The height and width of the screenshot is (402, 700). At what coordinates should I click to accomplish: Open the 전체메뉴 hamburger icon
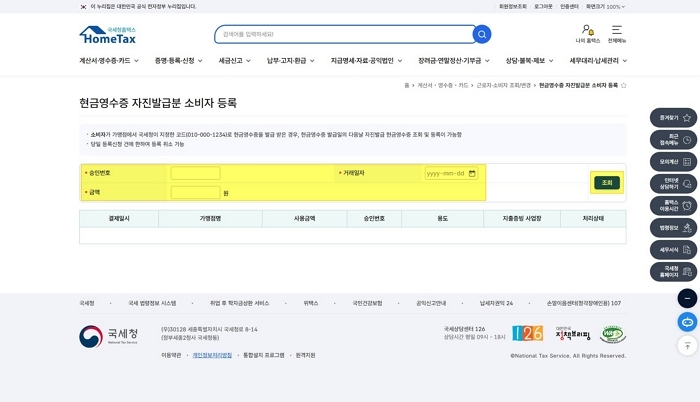click(x=617, y=34)
